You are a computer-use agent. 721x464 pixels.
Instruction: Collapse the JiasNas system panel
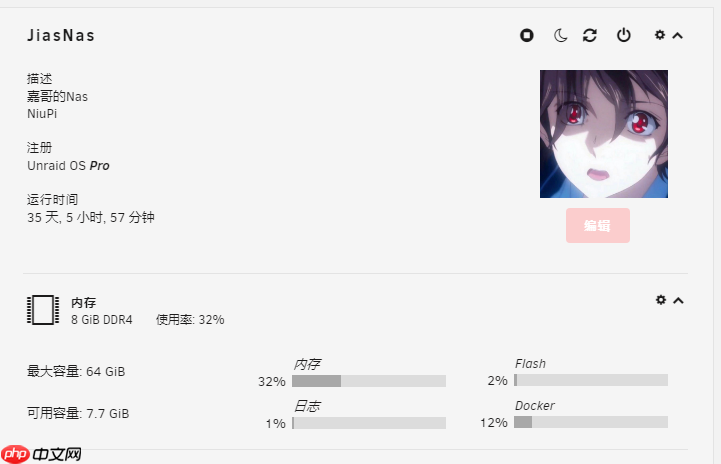[678, 36]
